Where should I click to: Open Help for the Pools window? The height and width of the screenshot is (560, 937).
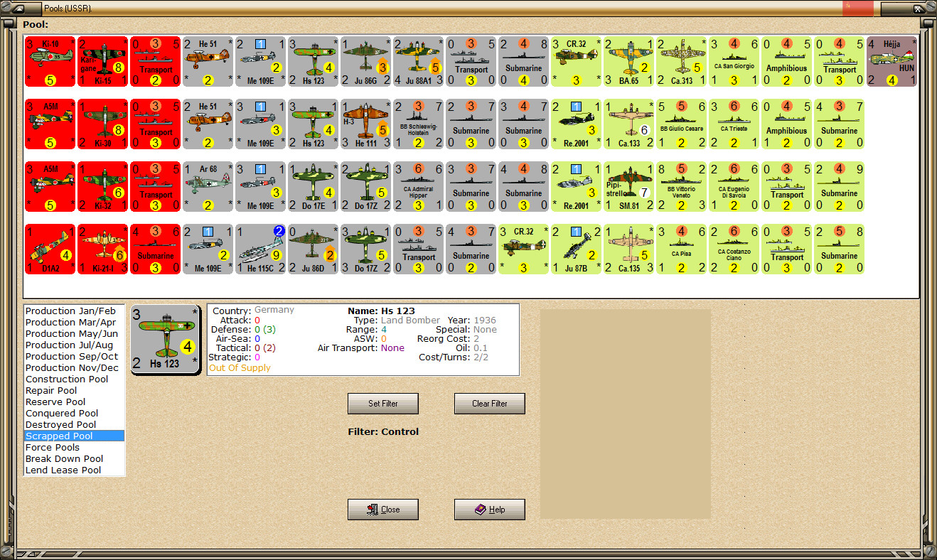click(490, 510)
